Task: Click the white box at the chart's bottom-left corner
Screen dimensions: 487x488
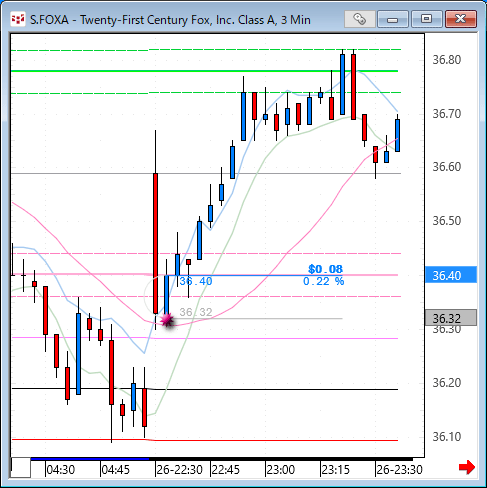Action: tap(20, 468)
